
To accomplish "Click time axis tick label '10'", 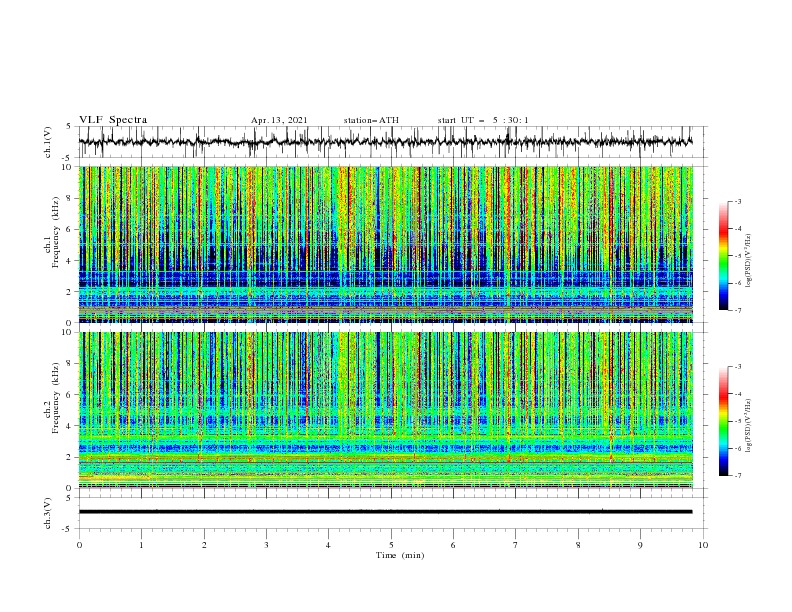I will point(703,545).
